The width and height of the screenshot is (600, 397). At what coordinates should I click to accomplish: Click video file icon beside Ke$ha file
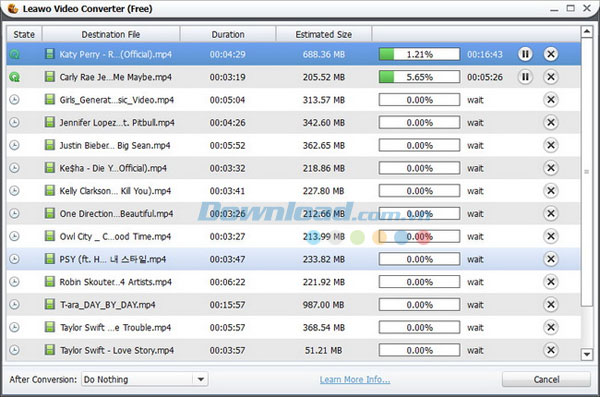pyautogui.click(x=49, y=168)
